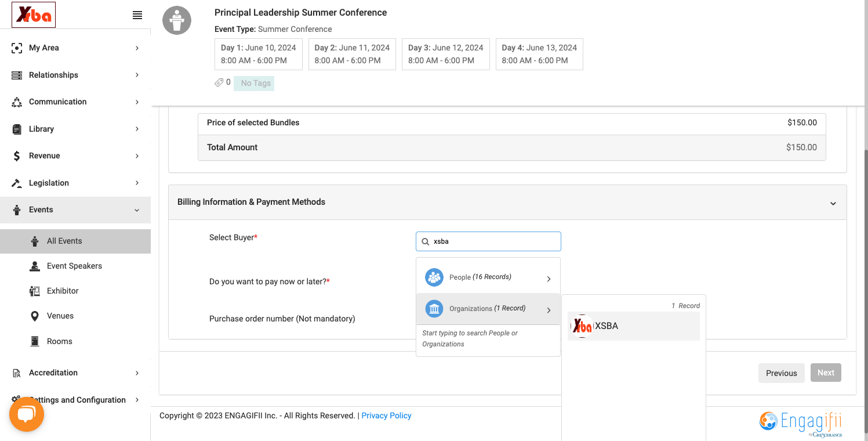Click the Relationships sidebar icon

[17, 75]
